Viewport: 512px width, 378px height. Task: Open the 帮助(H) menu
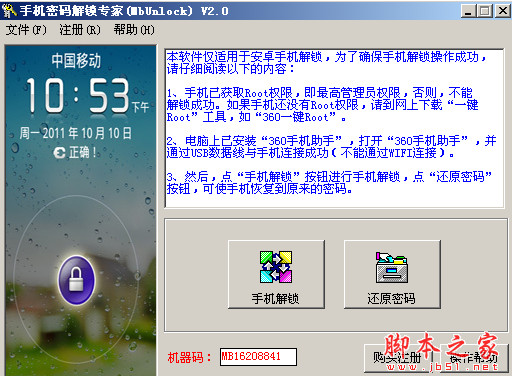coord(134,30)
